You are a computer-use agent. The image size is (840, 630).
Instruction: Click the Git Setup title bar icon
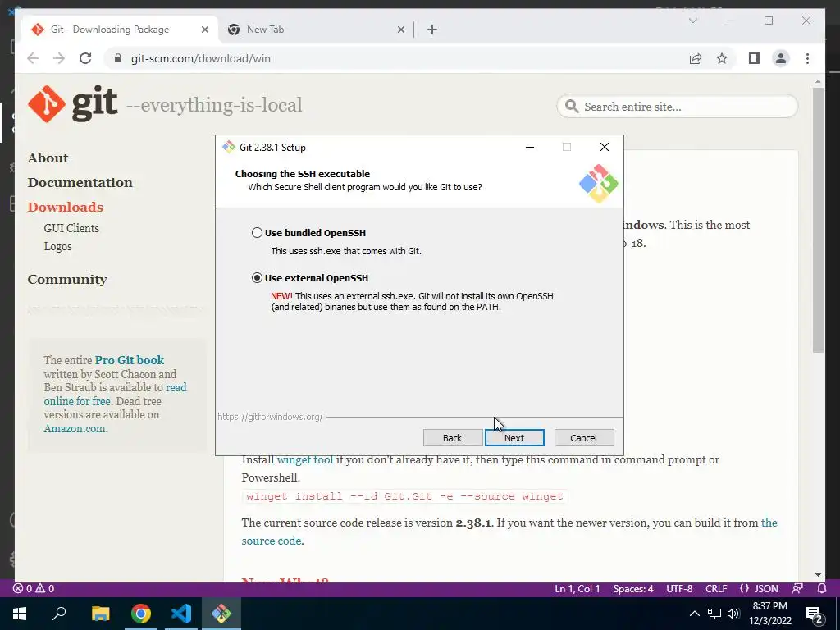[x=229, y=147]
